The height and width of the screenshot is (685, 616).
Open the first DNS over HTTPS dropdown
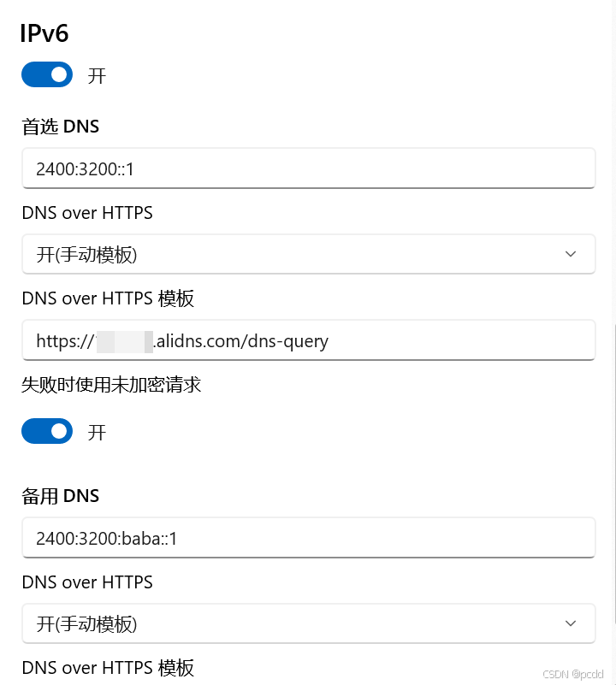click(308, 254)
